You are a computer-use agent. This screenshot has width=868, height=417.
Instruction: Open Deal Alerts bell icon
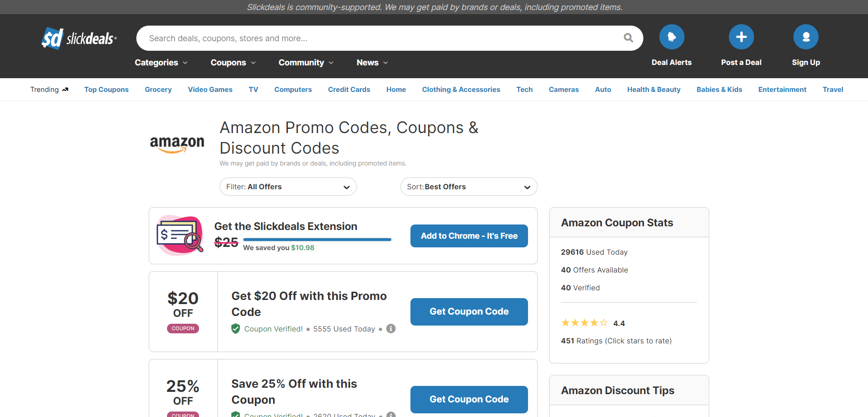(671, 37)
